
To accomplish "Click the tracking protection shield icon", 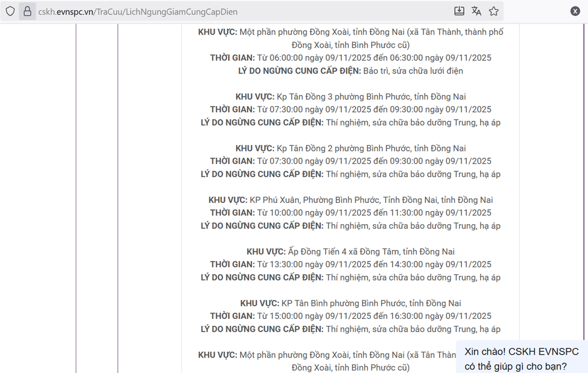I will [x=10, y=11].
